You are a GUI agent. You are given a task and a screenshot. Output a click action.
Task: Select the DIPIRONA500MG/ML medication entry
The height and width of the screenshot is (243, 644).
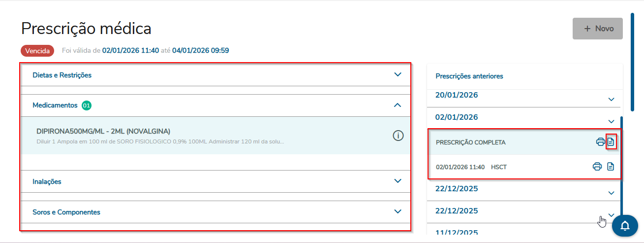pos(103,131)
